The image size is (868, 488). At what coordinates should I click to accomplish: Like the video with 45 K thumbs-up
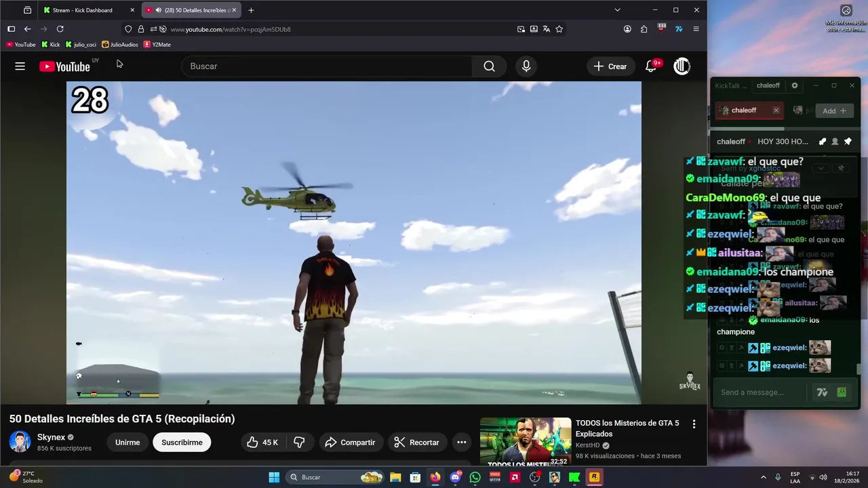pyautogui.click(x=262, y=443)
